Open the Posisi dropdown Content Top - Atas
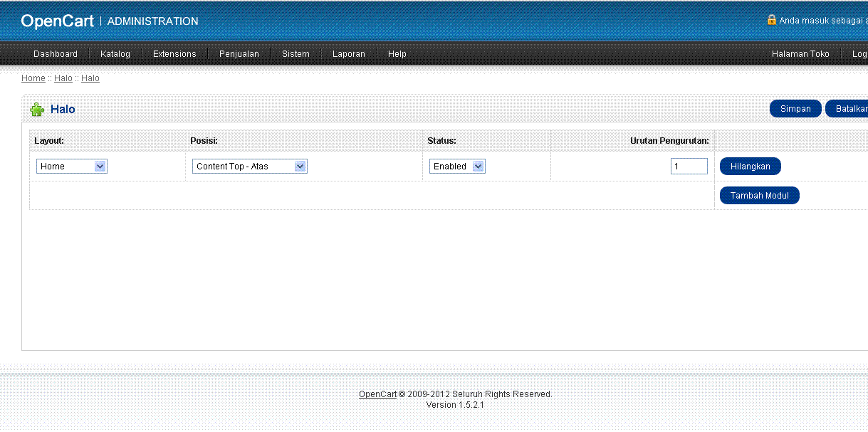 point(250,167)
